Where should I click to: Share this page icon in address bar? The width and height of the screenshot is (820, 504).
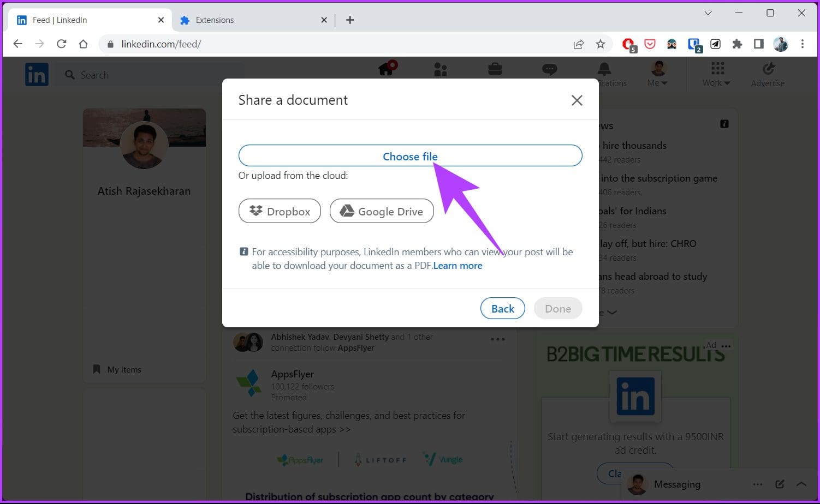(579, 44)
